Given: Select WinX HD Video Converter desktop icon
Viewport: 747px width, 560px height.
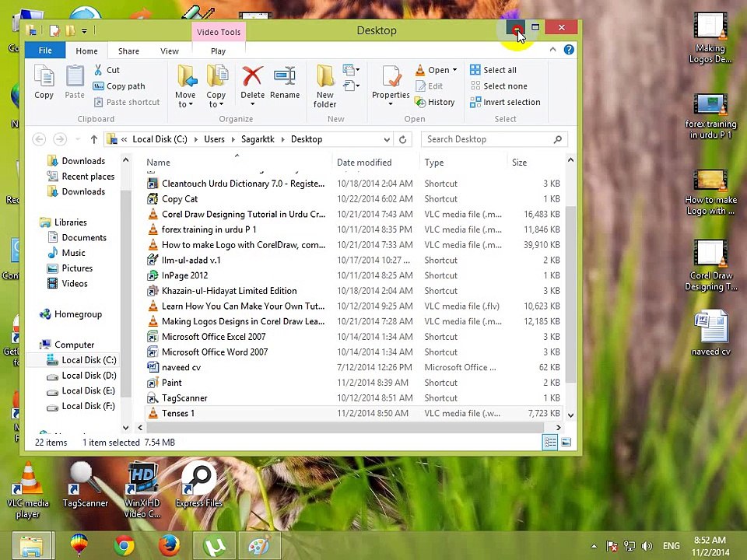Looking at the screenshot, I should point(142,491).
